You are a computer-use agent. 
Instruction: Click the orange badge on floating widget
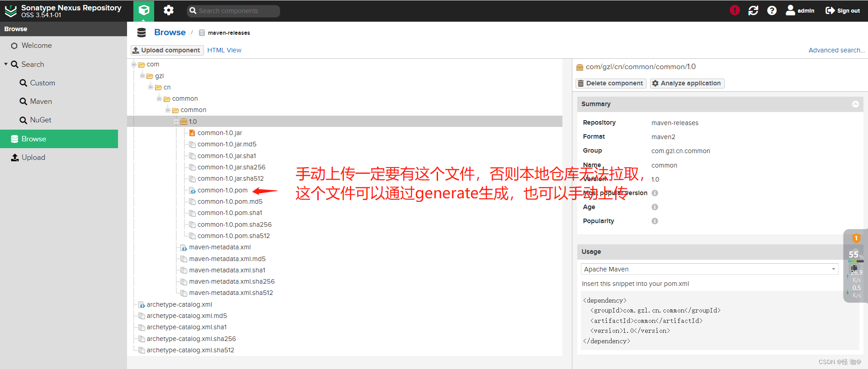pyautogui.click(x=856, y=238)
